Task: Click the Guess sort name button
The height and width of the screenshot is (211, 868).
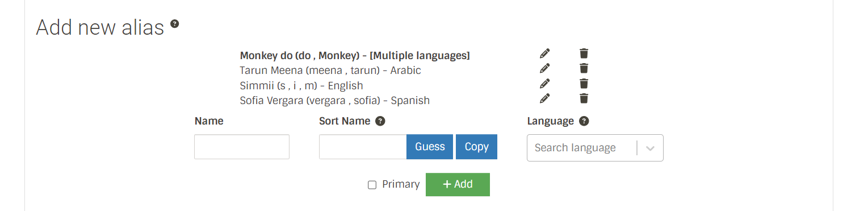Action: click(430, 147)
